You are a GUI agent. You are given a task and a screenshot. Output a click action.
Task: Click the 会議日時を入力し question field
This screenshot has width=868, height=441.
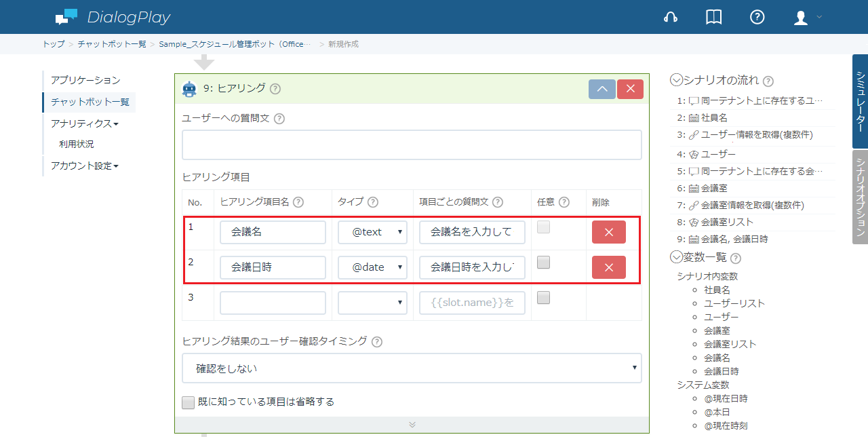coord(472,267)
